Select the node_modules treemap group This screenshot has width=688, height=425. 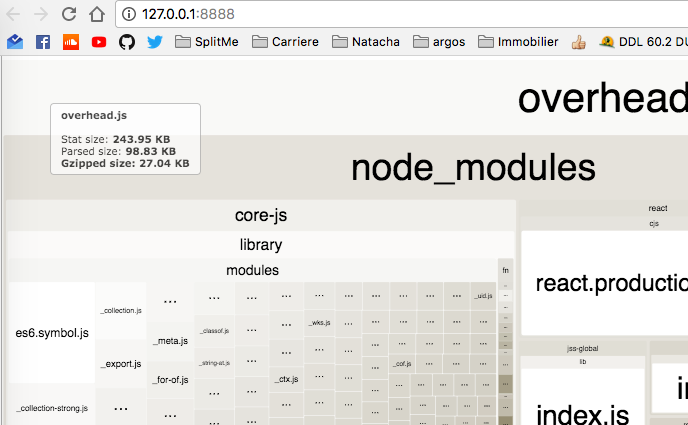coord(473,168)
